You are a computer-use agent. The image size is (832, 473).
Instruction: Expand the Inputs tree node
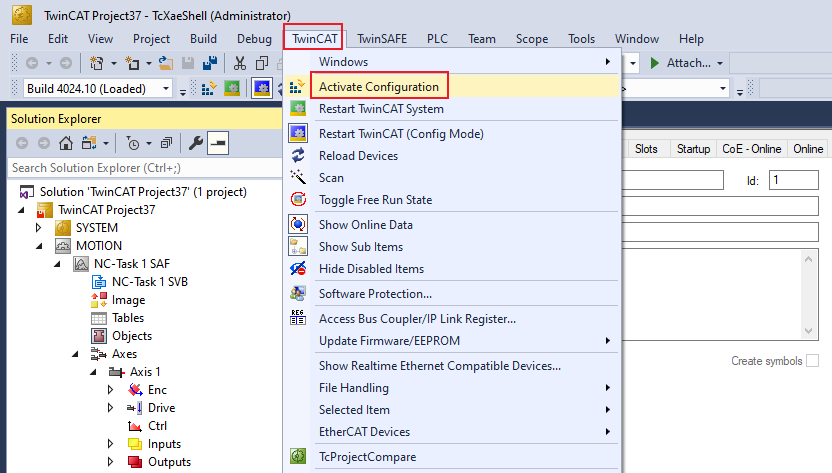(x=111, y=444)
